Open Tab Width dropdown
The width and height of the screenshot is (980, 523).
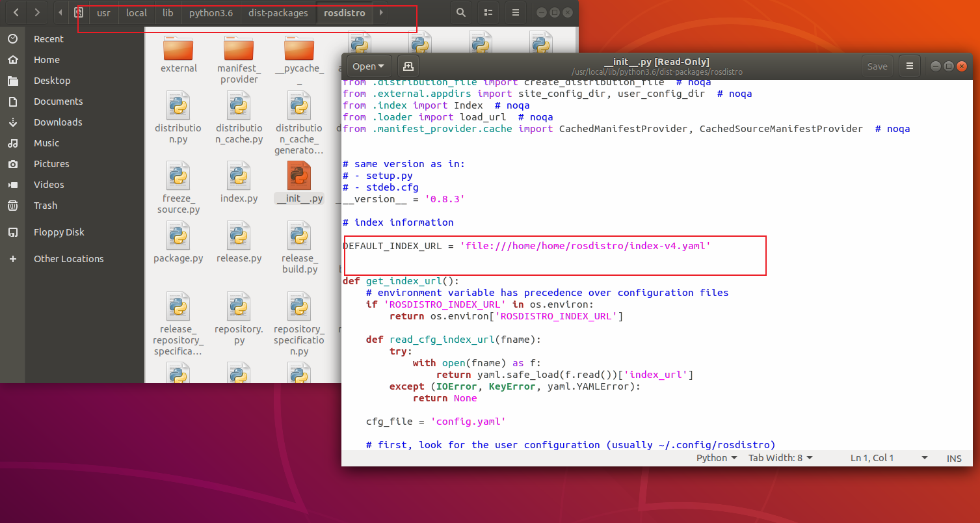(x=780, y=458)
